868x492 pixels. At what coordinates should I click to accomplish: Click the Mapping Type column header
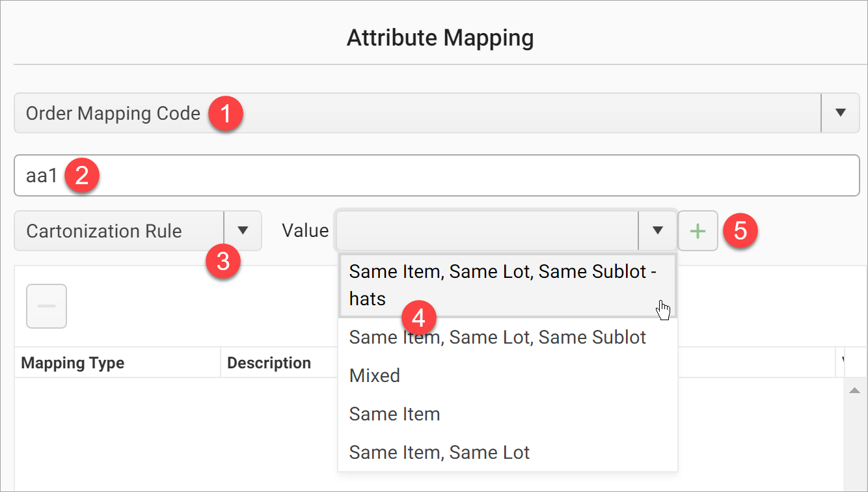click(x=73, y=362)
